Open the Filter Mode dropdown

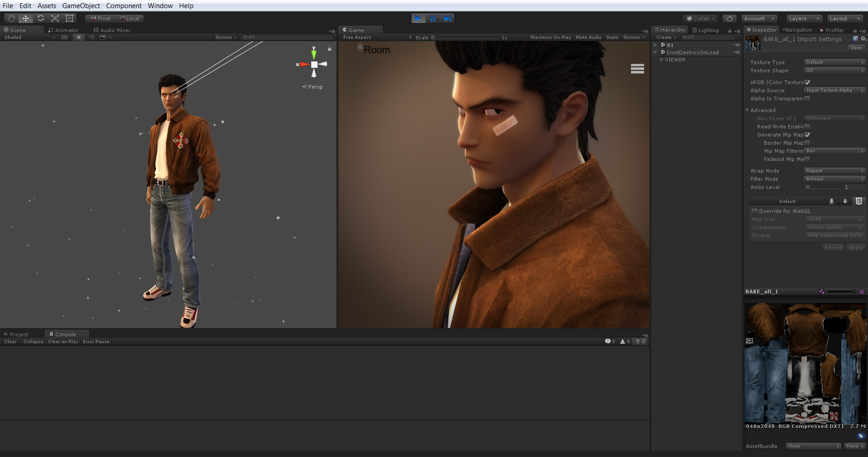(835, 179)
